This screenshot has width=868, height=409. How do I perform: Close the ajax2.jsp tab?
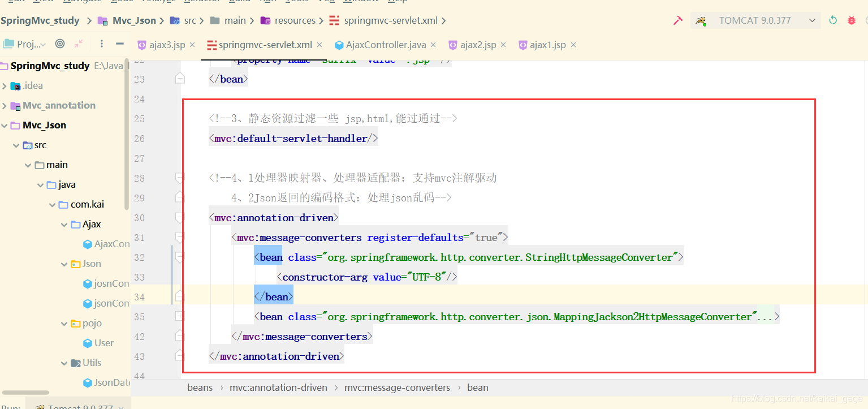click(x=503, y=45)
